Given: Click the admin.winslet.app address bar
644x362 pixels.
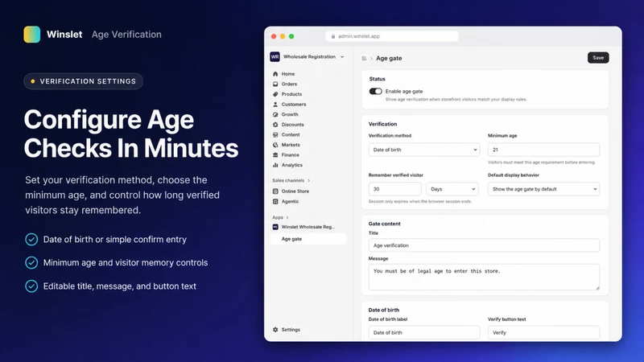Looking at the screenshot, I should click(392, 36).
